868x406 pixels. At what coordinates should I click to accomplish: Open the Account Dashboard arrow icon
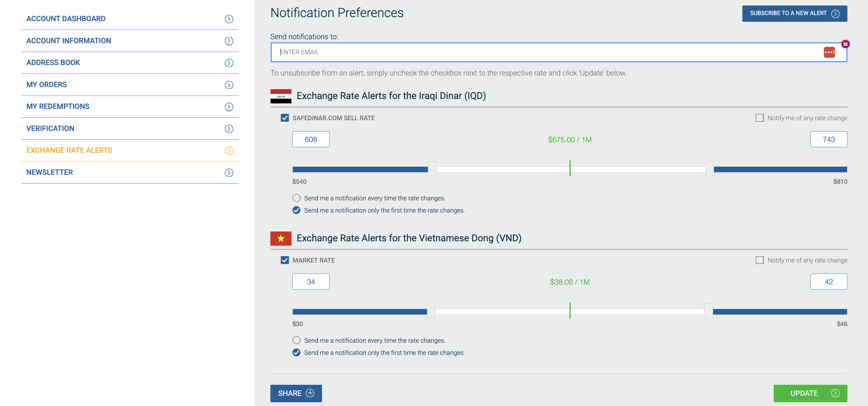point(229,19)
